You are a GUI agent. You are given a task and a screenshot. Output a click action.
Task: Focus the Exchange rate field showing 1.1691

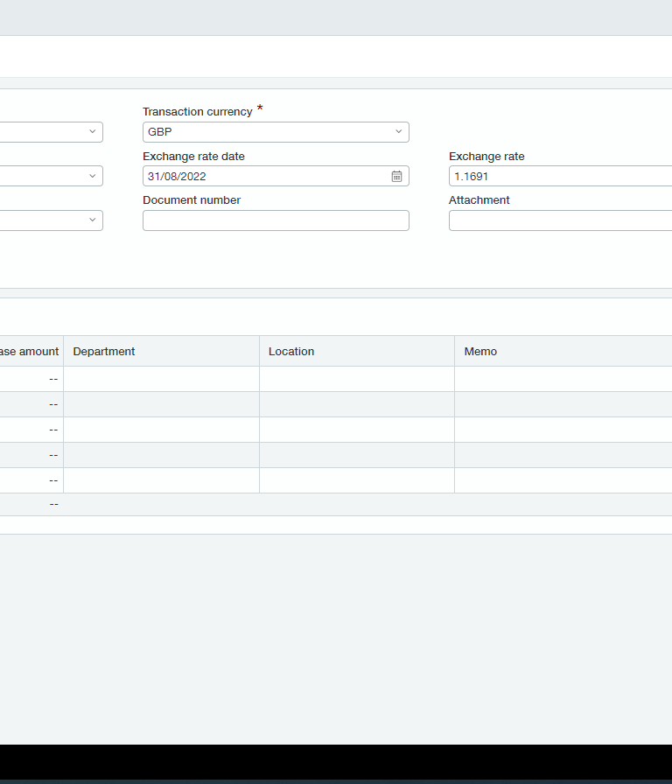tap(561, 176)
